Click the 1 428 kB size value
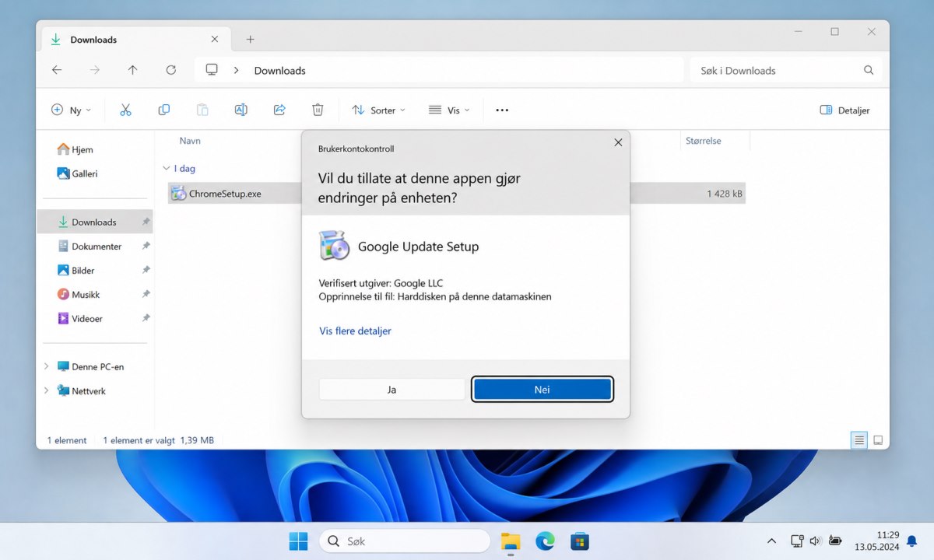 pos(724,194)
